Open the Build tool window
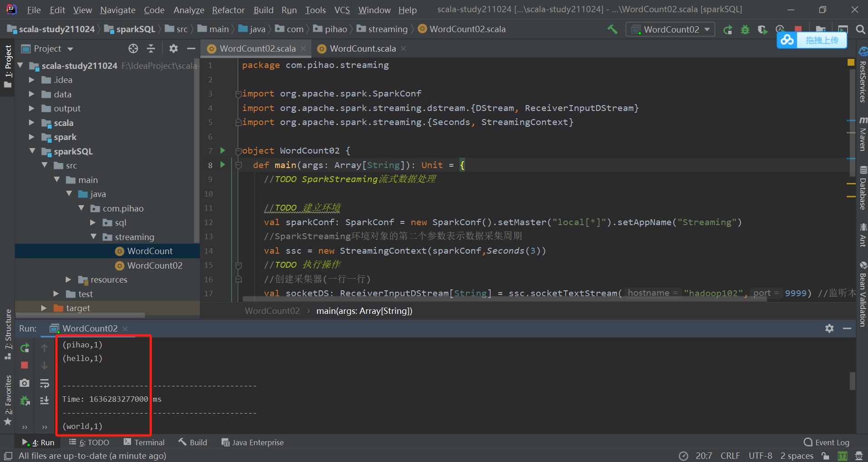 (x=193, y=443)
